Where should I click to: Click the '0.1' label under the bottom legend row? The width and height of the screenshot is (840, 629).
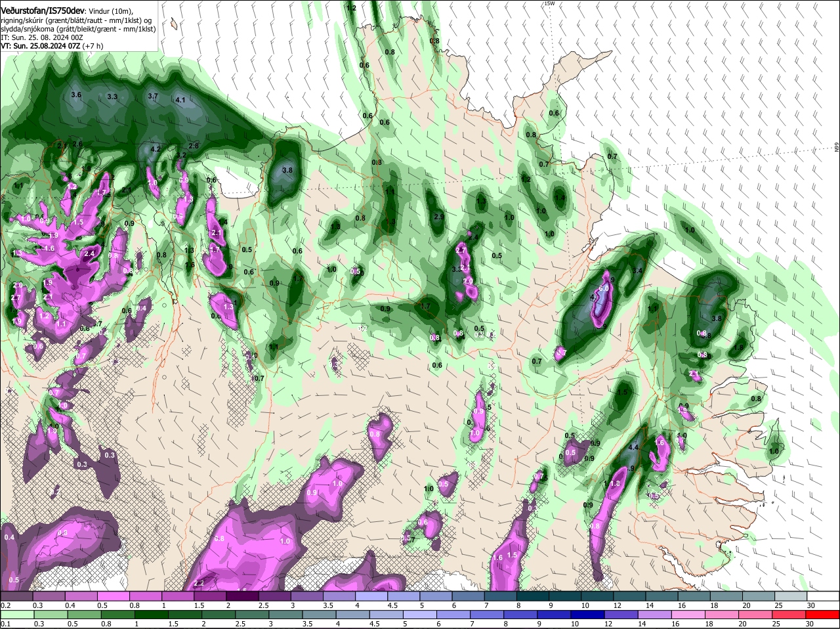(5, 624)
